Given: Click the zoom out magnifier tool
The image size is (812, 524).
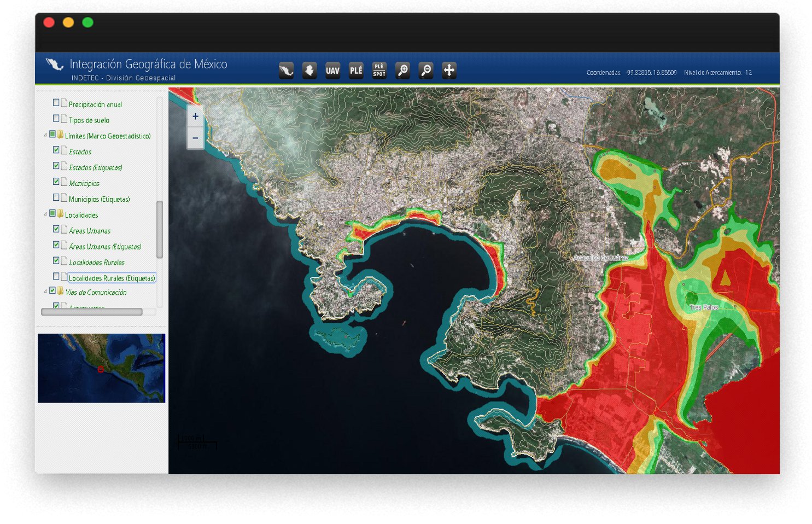Looking at the screenshot, I should coord(425,71).
